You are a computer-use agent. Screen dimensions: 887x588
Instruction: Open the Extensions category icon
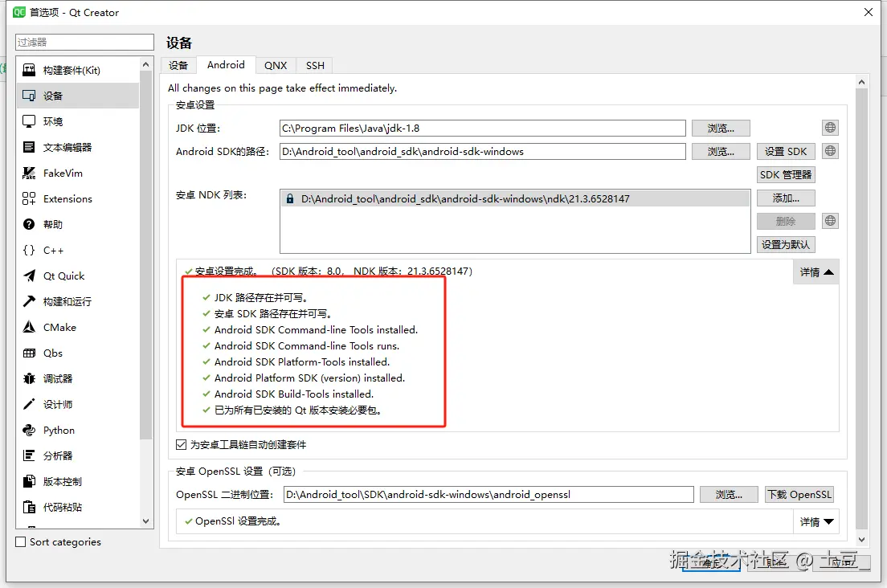[x=29, y=198]
